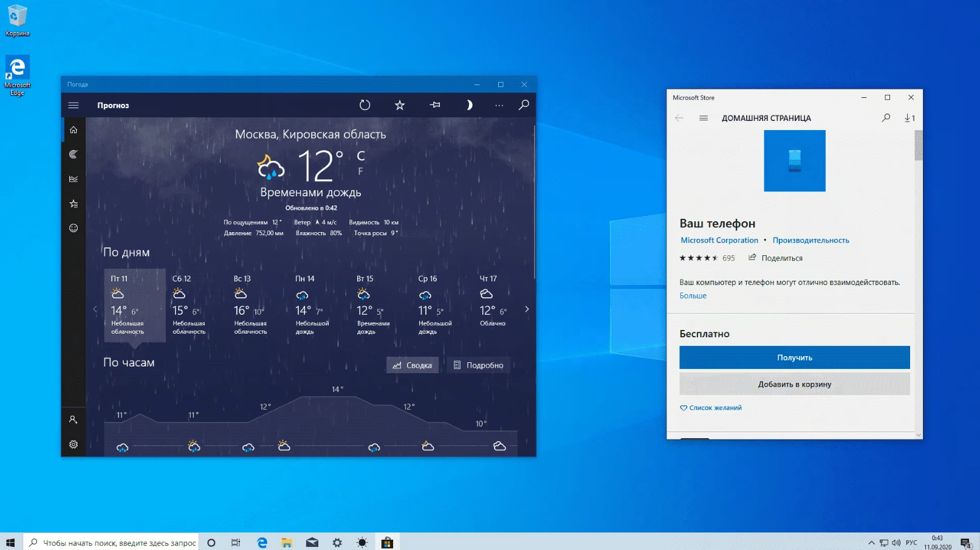The height and width of the screenshot is (550, 980).
Task: Refresh the forecast data
Action: [x=365, y=105]
